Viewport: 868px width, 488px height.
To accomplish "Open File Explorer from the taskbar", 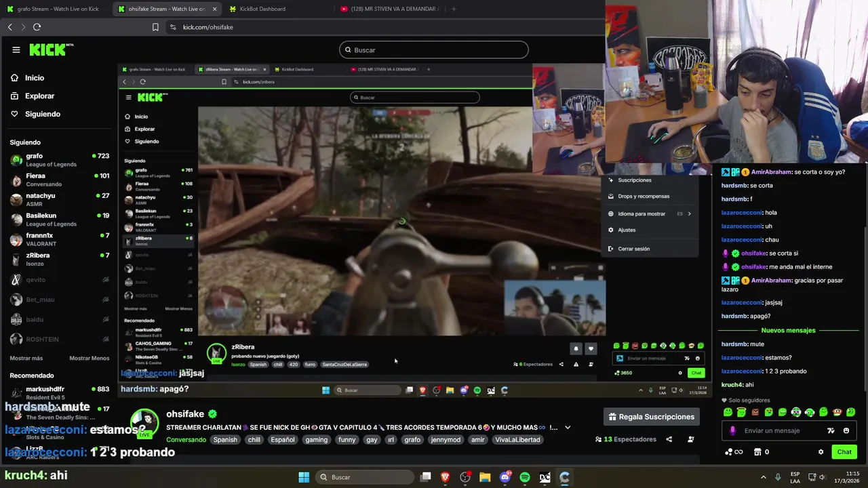I will [x=485, y=477].
